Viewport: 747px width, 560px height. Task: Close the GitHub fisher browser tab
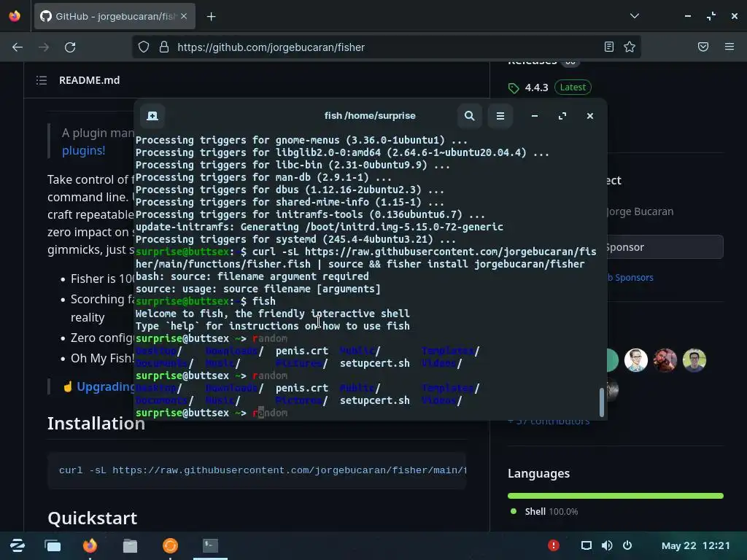184,16
